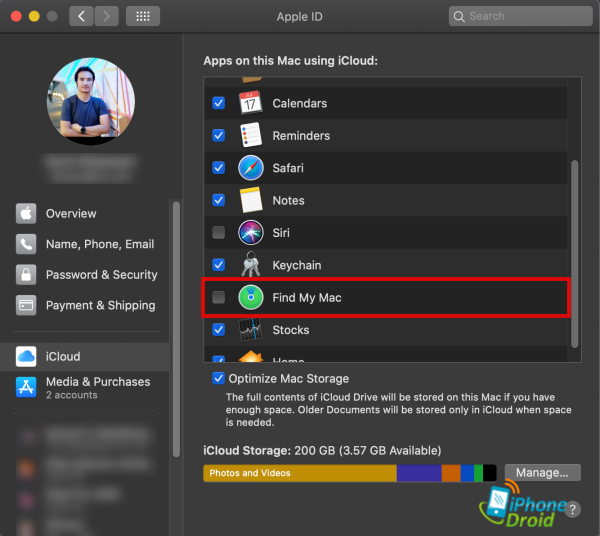Open Media & Purchases in sidebar
Viewport: 600px width, 536px height.
(97, 382)
